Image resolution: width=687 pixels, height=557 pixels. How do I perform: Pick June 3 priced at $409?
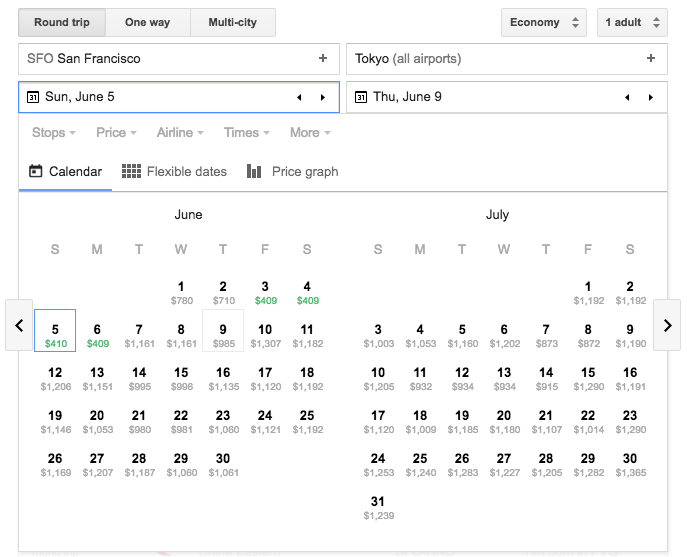(265, 292)
